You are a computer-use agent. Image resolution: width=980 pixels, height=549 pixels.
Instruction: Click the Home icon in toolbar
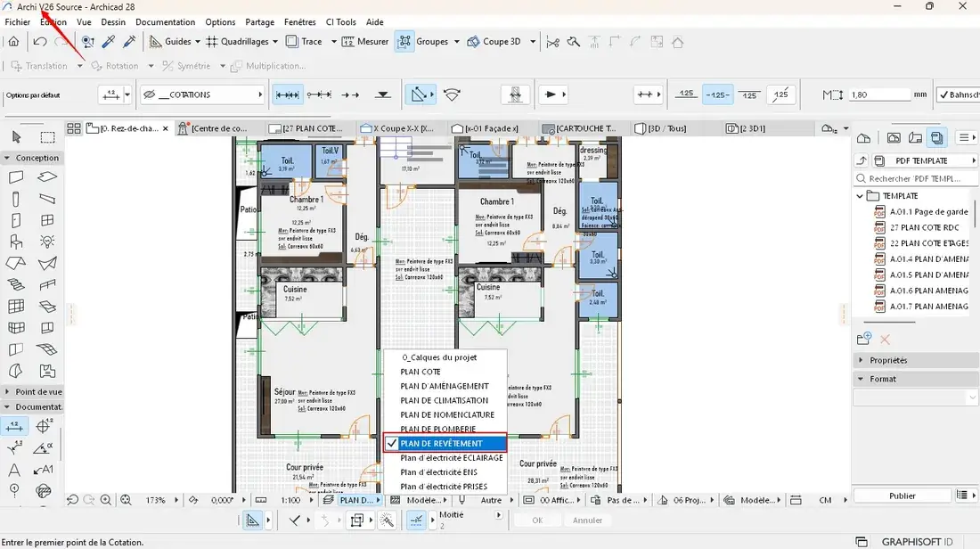(x=13, y=41)
